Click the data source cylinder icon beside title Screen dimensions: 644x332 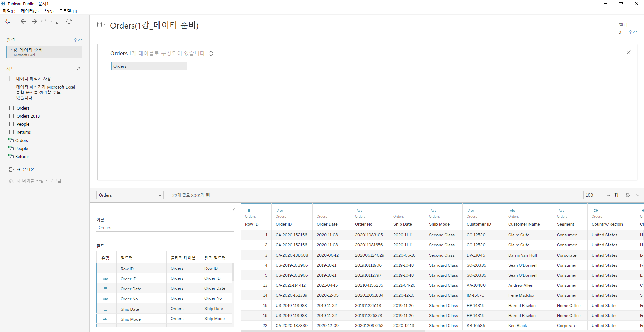pos(99,25)
